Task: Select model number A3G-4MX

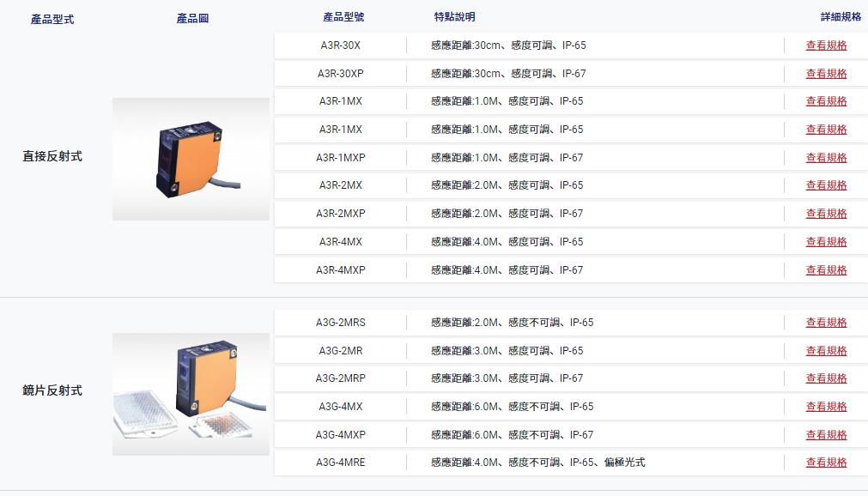Action: (x=341, y=407)
